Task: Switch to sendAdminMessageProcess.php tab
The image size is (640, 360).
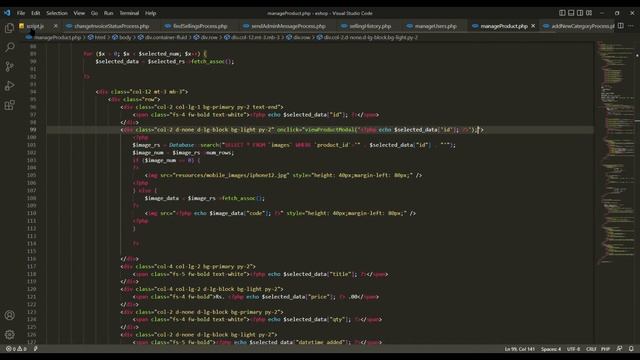Action: pos(284,26)
